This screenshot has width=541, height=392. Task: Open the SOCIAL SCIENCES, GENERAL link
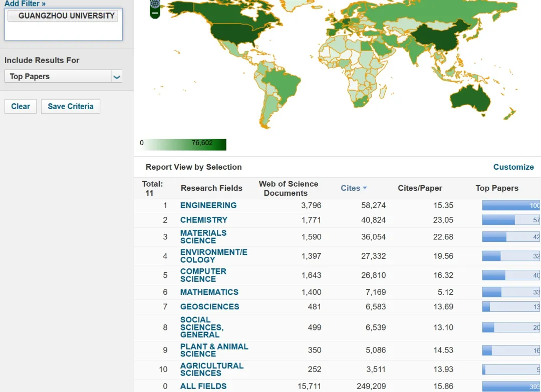click(202, 327)
